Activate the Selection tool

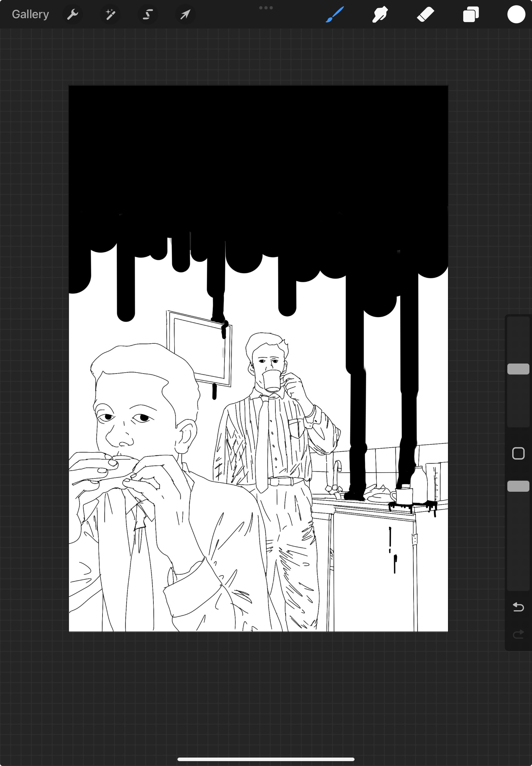pyautogui.click(x=148, y=14)
